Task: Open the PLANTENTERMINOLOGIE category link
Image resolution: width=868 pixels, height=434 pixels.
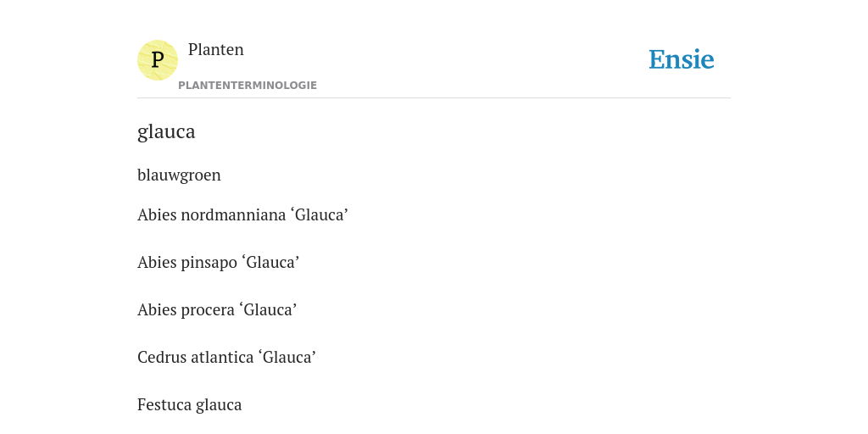Action: [x=248, y=86]
